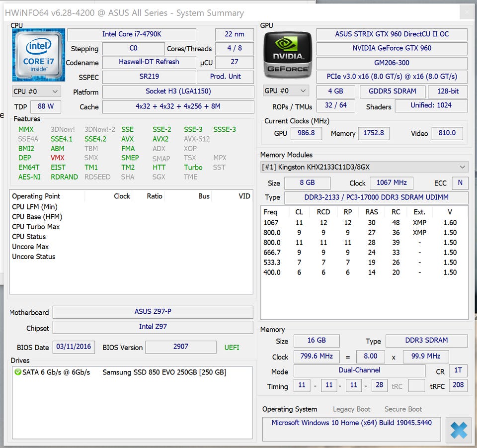
Task: Click the total Memory Size 16 GB value
Action: (x=317, y=341)
